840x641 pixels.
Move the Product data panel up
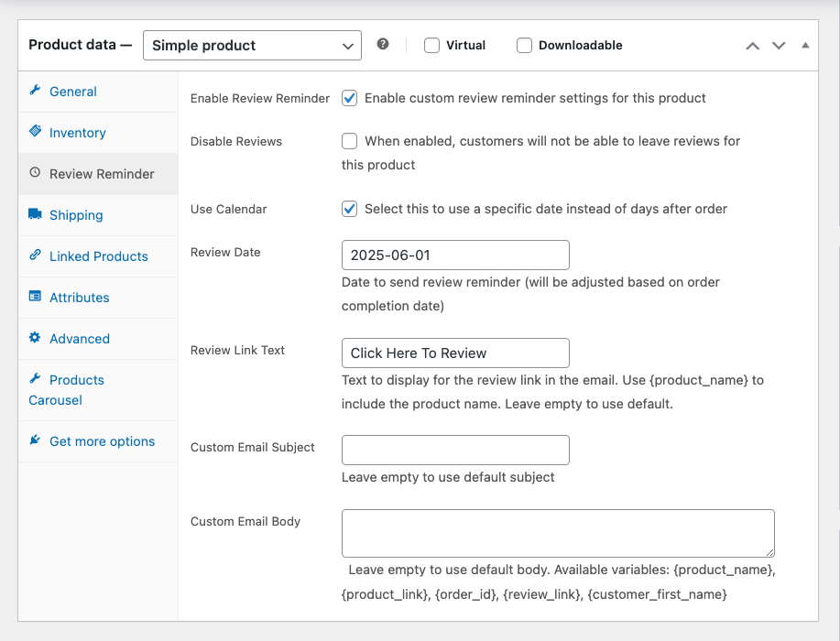[x=752, y=45]
